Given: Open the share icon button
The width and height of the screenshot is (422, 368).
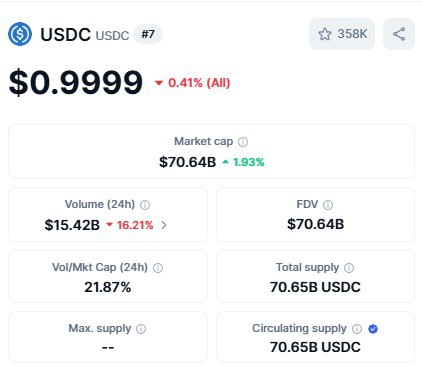Looking at the screenshot, I should pyautogui.click(x=399, y=34).
